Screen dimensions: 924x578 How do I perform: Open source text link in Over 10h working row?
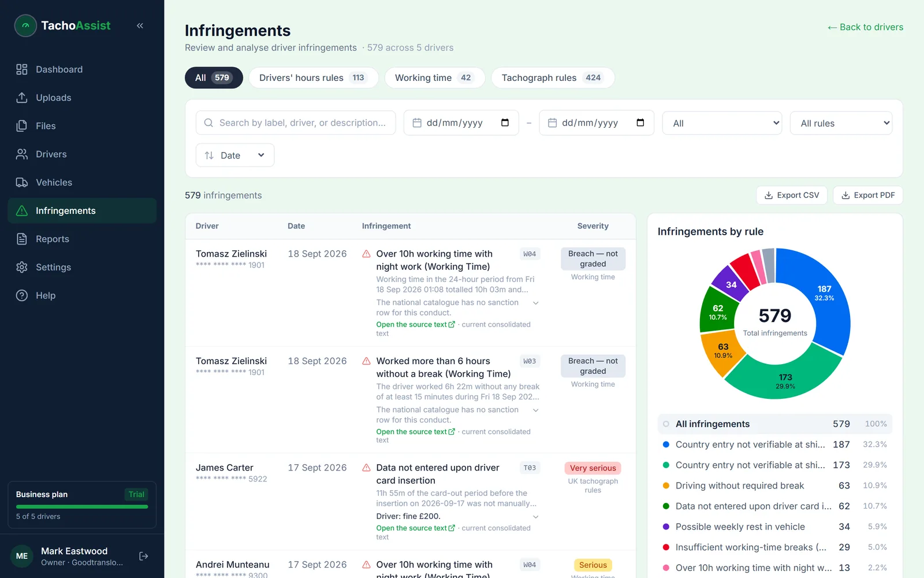tap(416, 325)
